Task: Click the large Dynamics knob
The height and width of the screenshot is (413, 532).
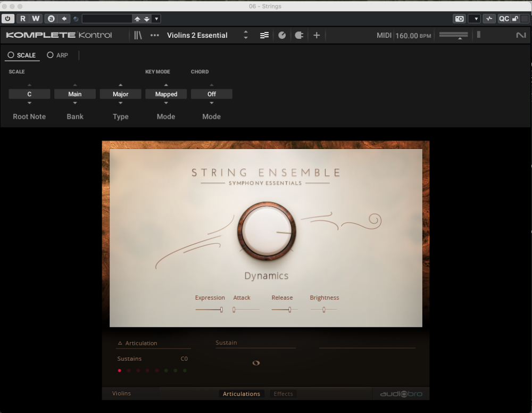Action: point(267,232)
